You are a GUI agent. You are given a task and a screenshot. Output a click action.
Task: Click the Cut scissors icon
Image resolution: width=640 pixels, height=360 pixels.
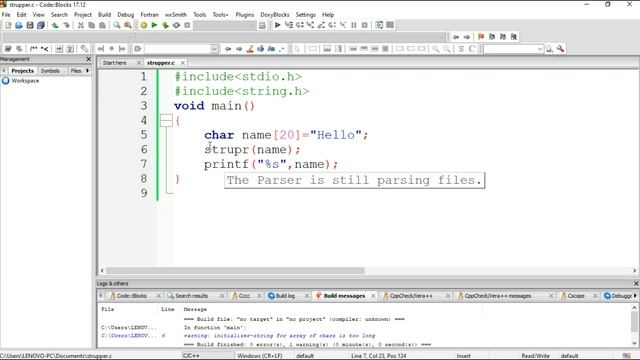click(81, 25)
